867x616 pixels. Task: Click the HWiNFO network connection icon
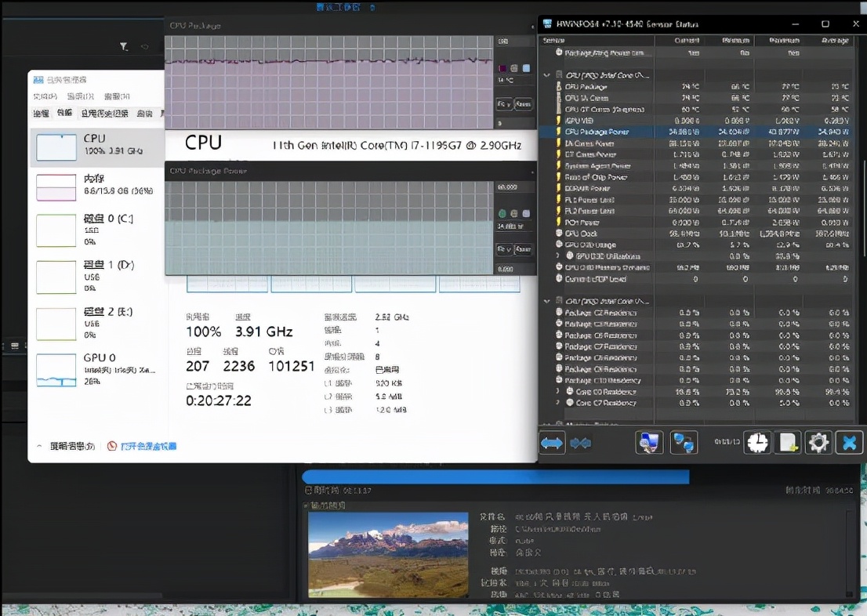click(x=684, y=443)
